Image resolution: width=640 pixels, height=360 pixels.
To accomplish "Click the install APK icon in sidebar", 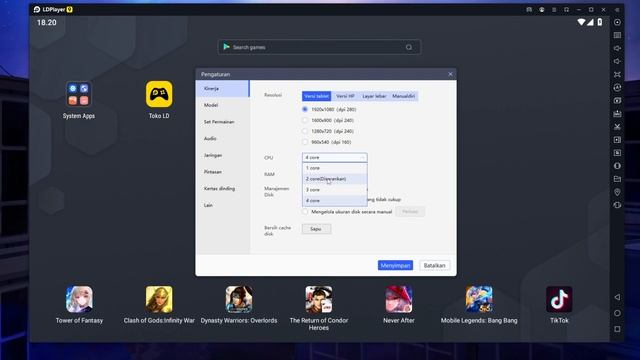I will pos(617,113).
